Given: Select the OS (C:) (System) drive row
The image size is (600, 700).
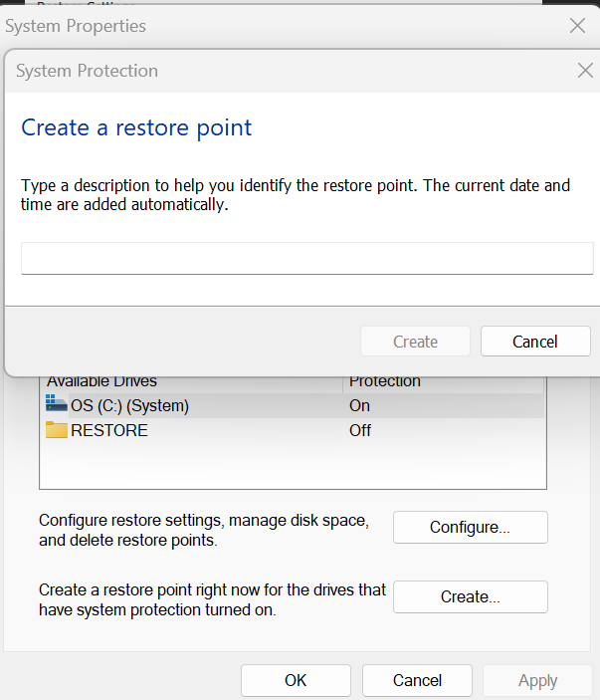Looking at the screenshot, I should point(293,405).
